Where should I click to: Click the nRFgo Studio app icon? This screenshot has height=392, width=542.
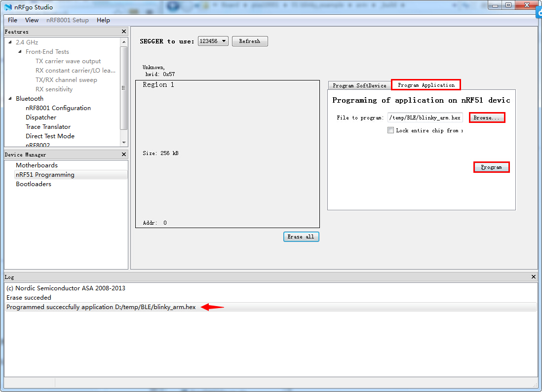point(7,7)
